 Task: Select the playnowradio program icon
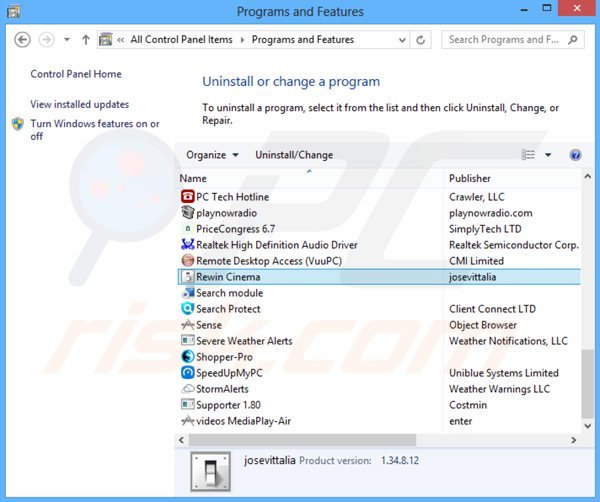coord(188,213)
